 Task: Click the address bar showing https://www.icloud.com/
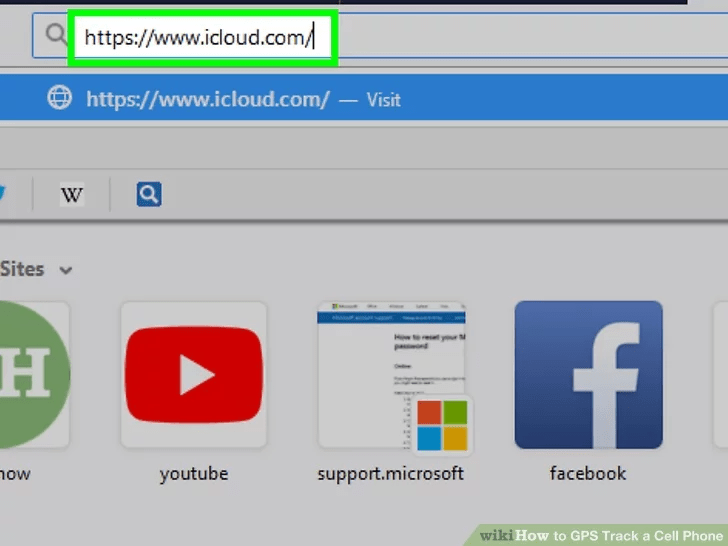tap(380, 36)
